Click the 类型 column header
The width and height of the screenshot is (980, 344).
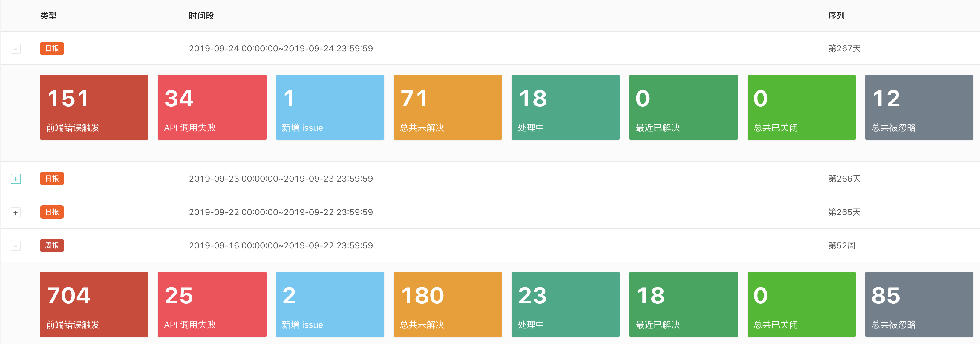tap(48, 16)
